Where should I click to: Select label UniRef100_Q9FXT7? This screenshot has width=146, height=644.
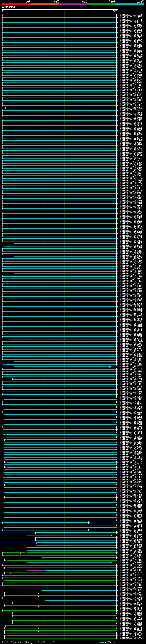131,369
